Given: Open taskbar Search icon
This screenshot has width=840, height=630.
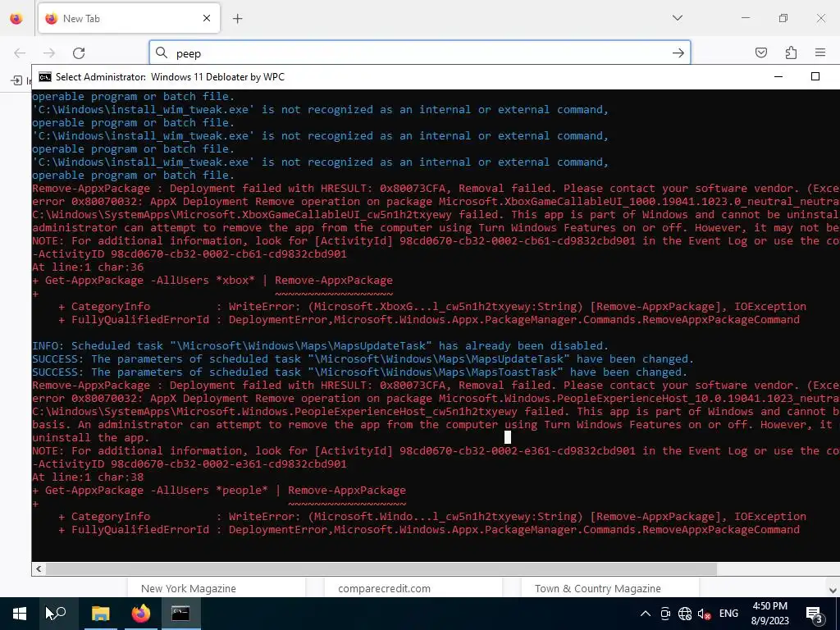Looking at the screenshot, I should tap(58, 614).
